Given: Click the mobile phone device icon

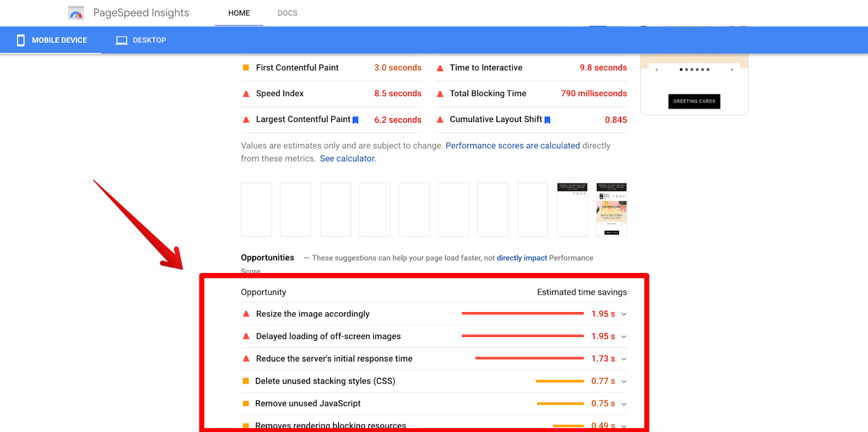Looking at the screenshot, I should pyautogui.click(x=21, y=40).
